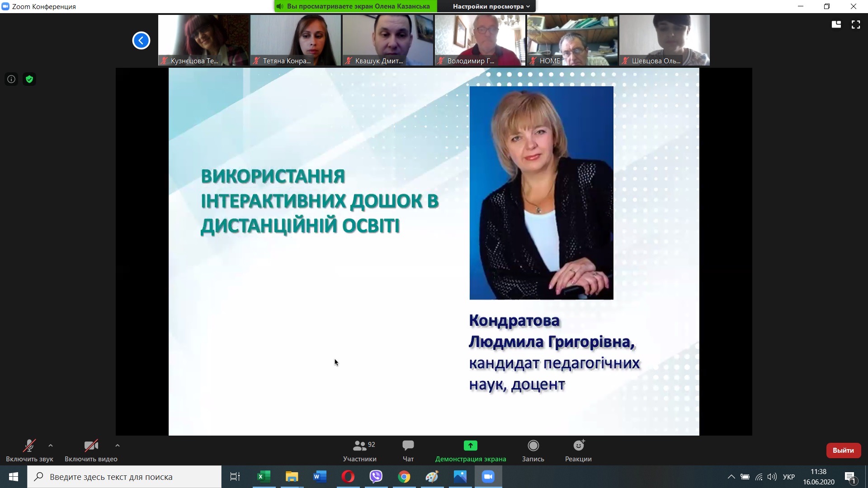
Task: Click the green Share Screen icon
Action: coord(470,446)
